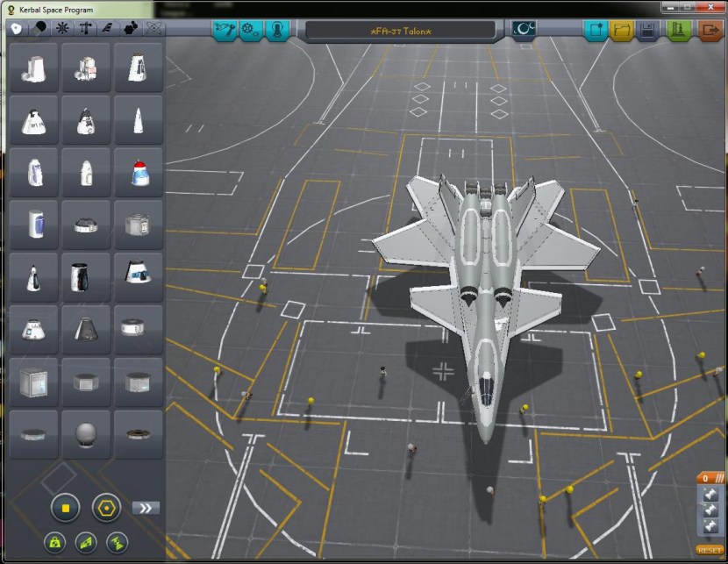Screen dimensions: 728x564
Task: Pick the red-topped probe part thumbnail
Action: click(138, 172)
